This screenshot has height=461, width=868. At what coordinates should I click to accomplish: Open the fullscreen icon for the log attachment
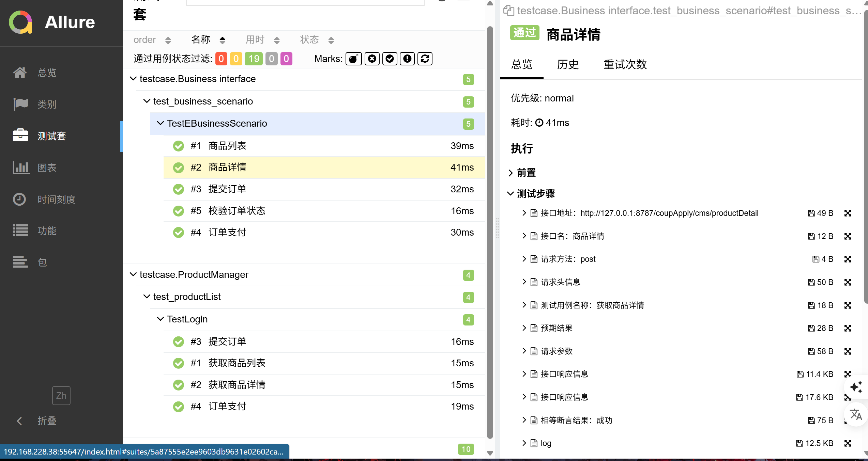click(848, 443)
